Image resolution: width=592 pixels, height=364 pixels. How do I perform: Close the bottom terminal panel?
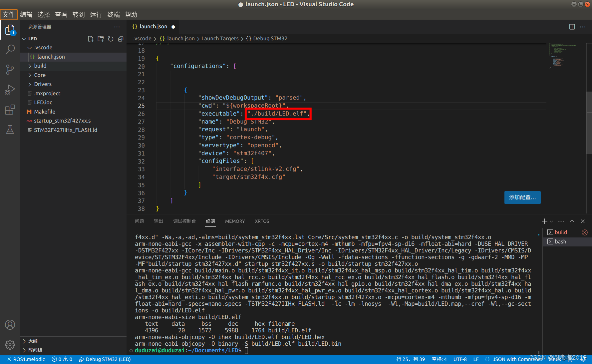tap(583, 221)
